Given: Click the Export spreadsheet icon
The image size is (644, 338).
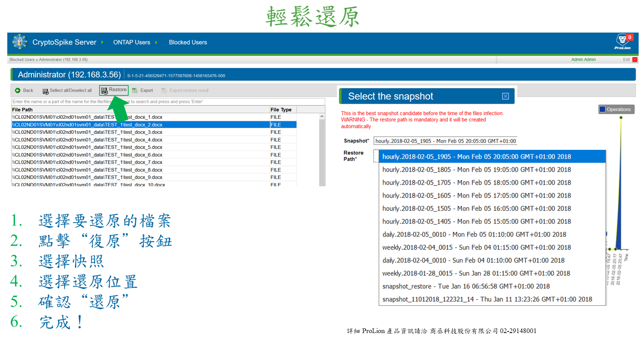Looking at the screenshot, I should coord(135,90).
